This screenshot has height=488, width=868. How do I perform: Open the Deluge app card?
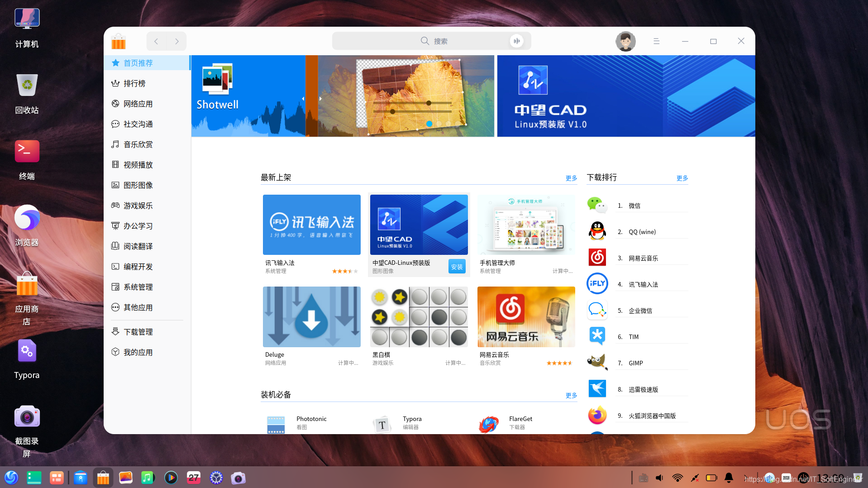tap(312, 326)
